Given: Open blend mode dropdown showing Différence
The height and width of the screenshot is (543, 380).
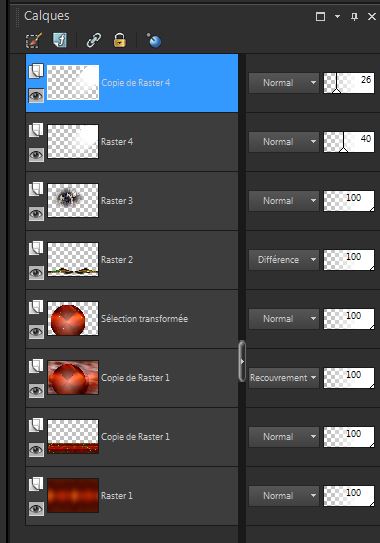Looking at the screenshot, I should [x=284, y=260].
